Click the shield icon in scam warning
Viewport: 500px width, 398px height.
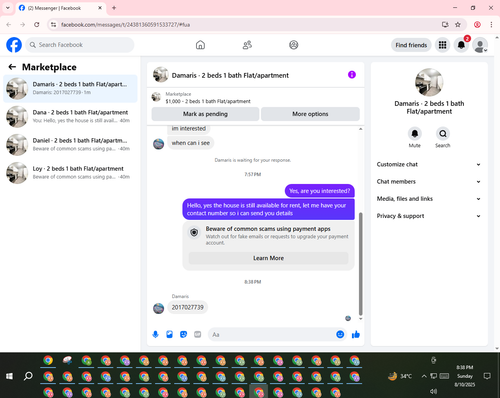(x=194, y=232)
